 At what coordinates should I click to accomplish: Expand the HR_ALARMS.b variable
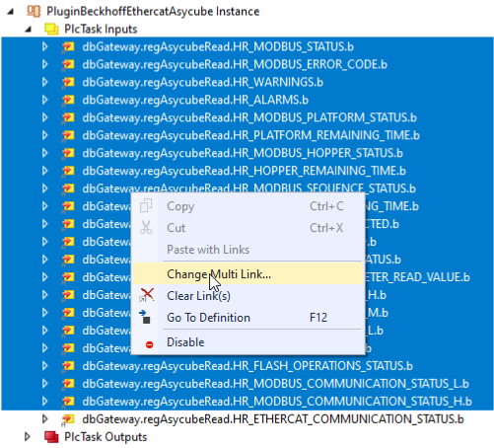[x=45, y=100]
